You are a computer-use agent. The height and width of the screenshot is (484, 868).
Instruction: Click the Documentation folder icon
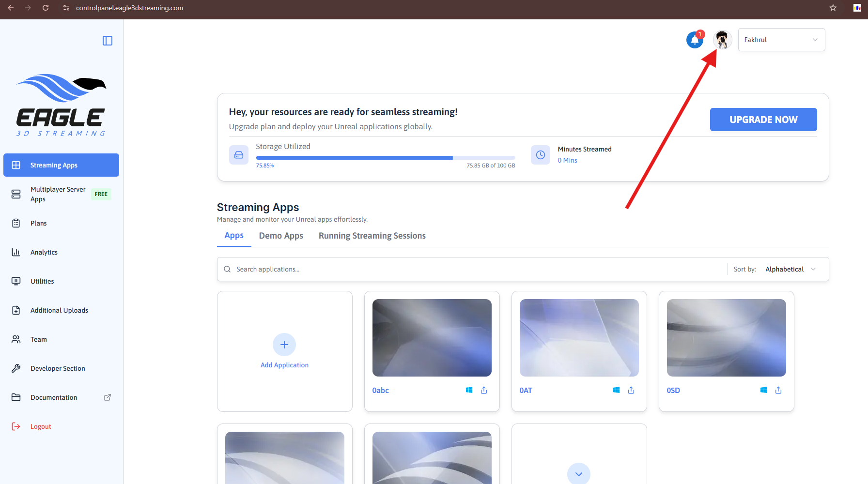click(x=16, y=397)
